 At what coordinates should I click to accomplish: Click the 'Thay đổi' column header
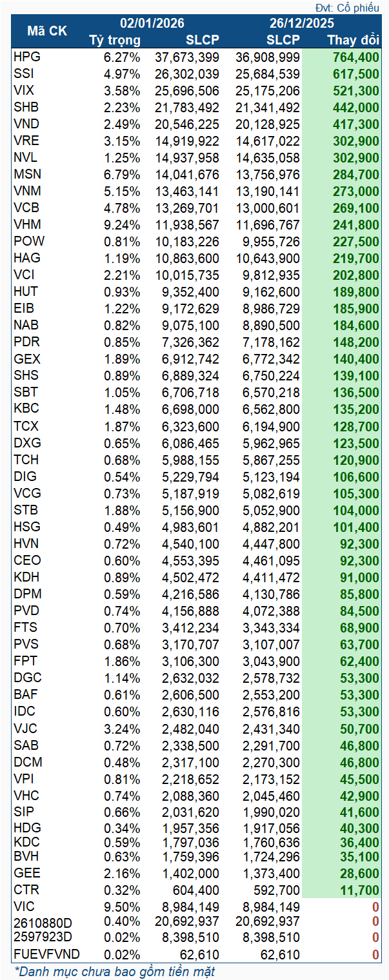click(x=353, y=40)
